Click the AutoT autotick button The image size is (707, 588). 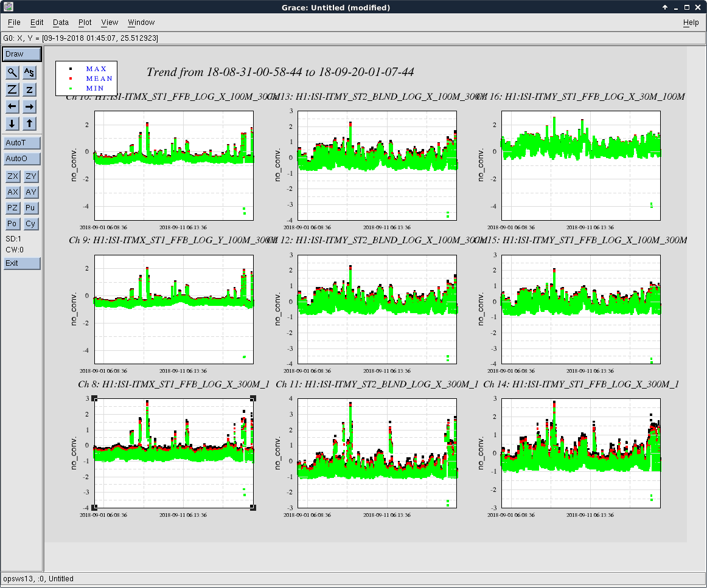pyautogui.click(x=22, y=143)
